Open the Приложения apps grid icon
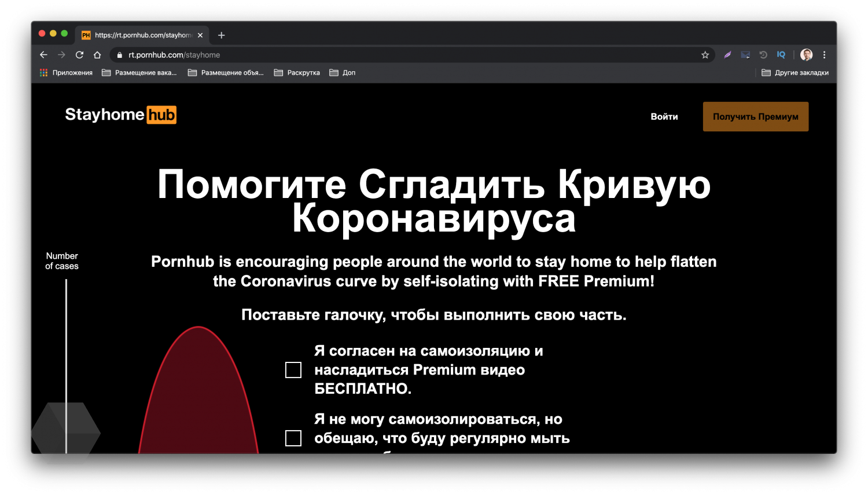868x495 pixels. 43,72
